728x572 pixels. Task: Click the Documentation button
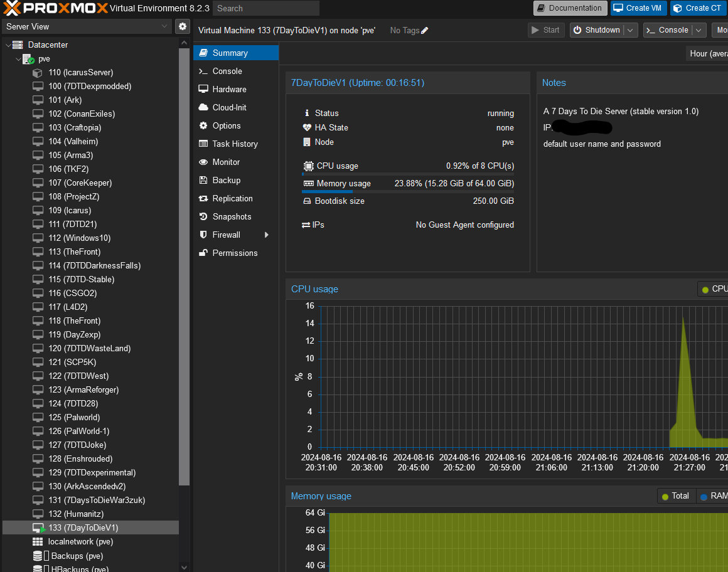[570, 8]
